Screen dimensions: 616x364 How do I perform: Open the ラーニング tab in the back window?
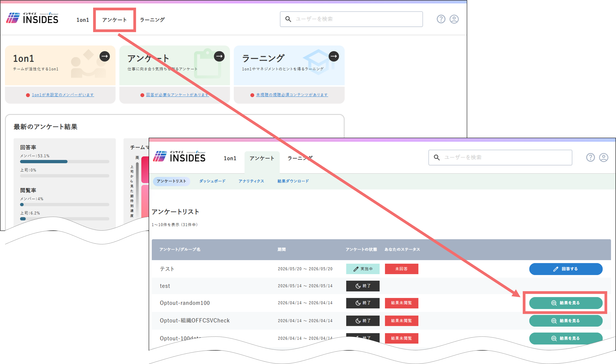coord(152,20)
